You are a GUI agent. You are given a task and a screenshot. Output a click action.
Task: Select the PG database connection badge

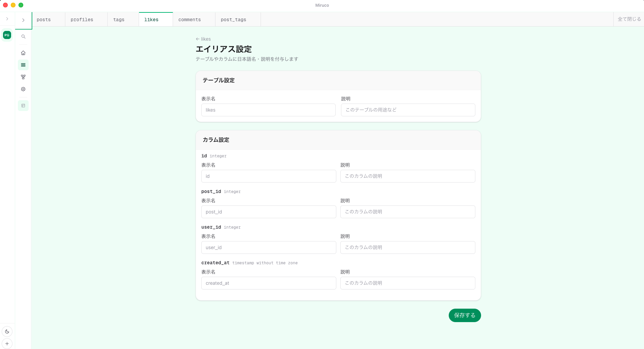pyautogui.click(x=7, y=35)
